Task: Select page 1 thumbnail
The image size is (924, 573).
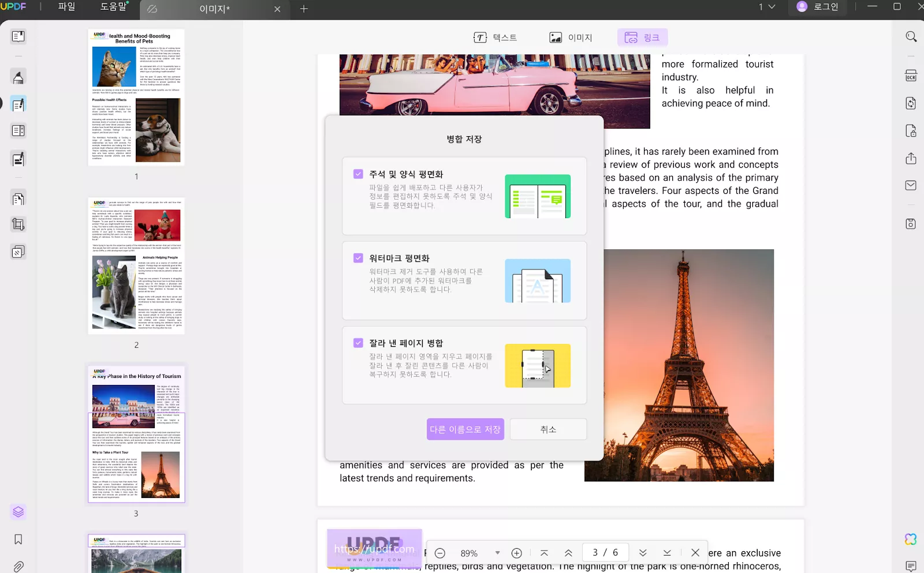Action: pos(136,98)
